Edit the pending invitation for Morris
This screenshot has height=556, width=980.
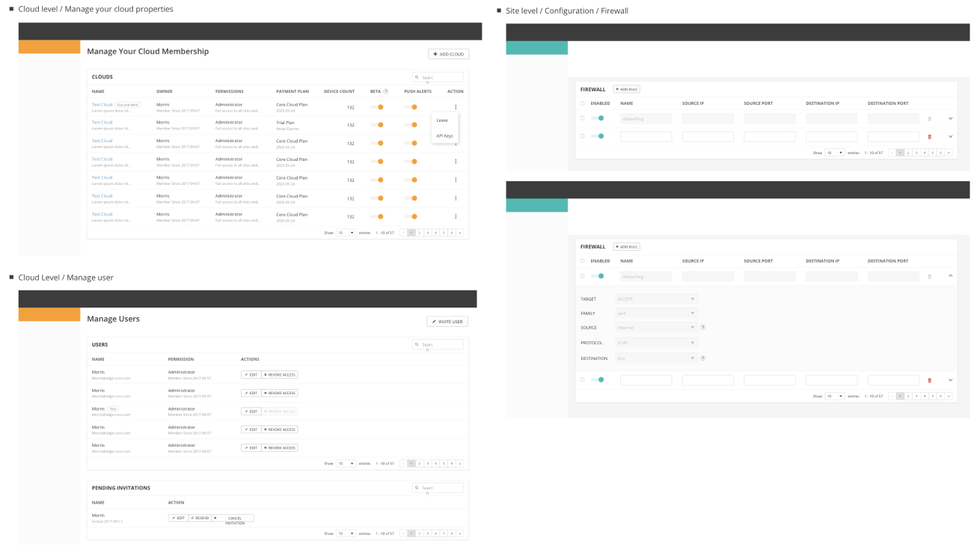178,518
